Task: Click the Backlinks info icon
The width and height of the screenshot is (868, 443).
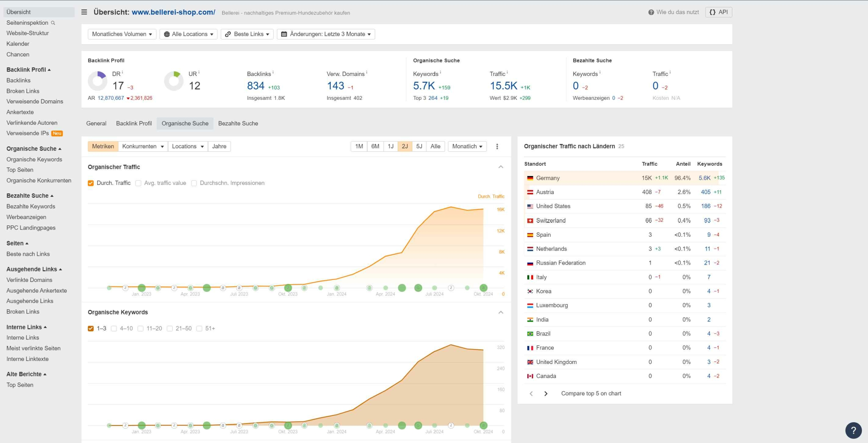Action: [273, 72]
